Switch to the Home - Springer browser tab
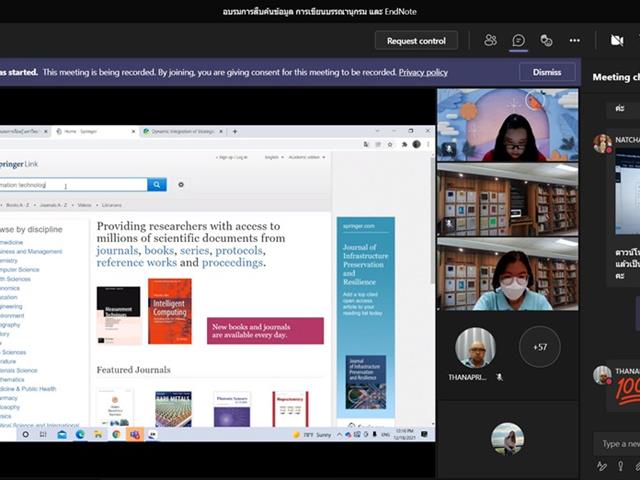640x480 pixels. click(95, 131)
